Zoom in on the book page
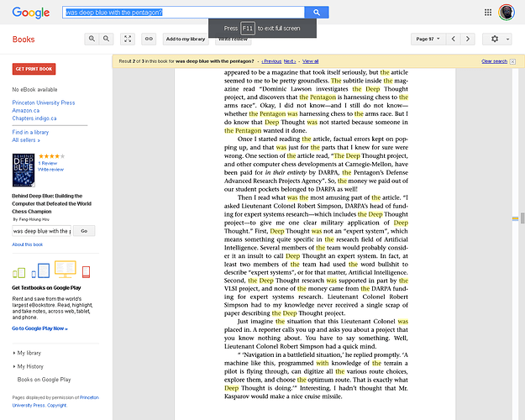This screenshot has width=525, height=420. [92, 39]
